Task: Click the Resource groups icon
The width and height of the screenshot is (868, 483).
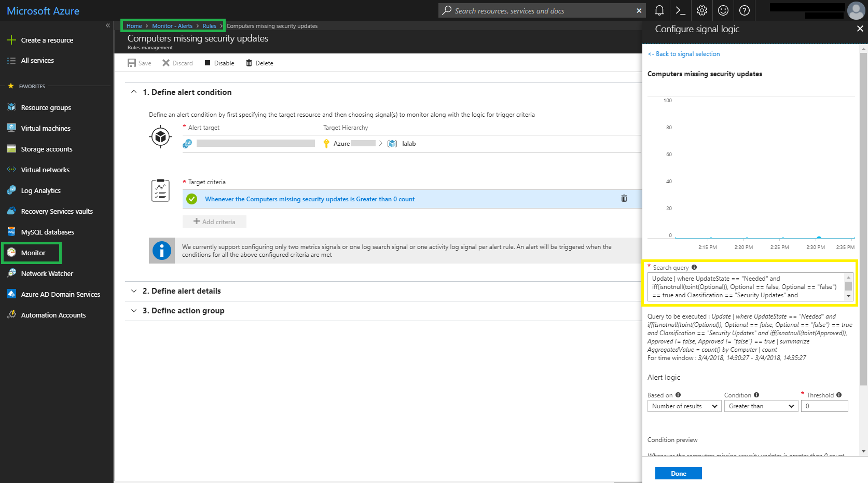Action: [11, 107]
